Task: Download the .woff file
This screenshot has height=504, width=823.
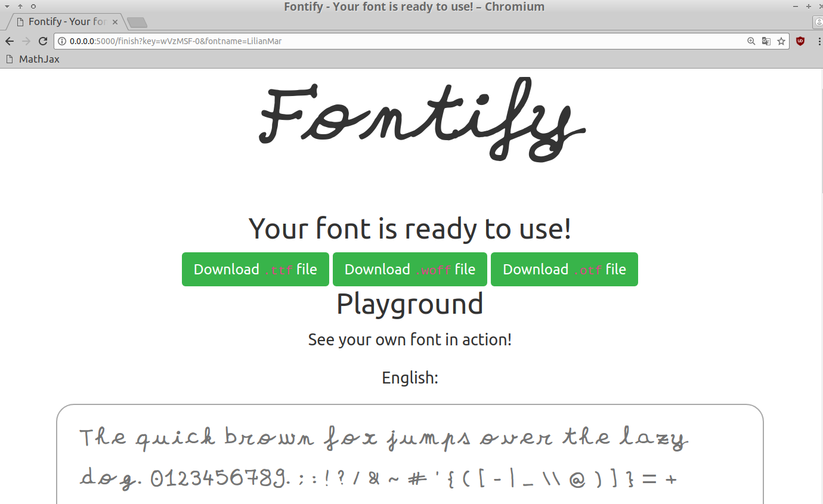Action: pos(410,269)
